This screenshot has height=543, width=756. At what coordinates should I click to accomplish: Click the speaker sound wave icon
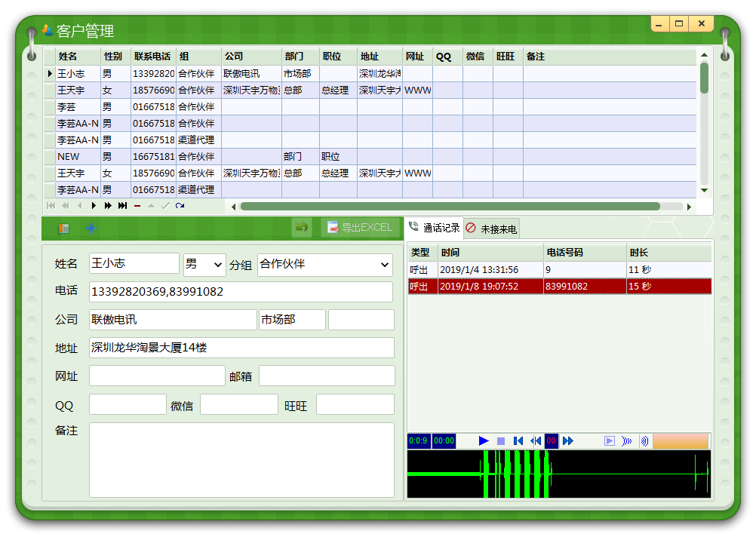coord(644,441)
